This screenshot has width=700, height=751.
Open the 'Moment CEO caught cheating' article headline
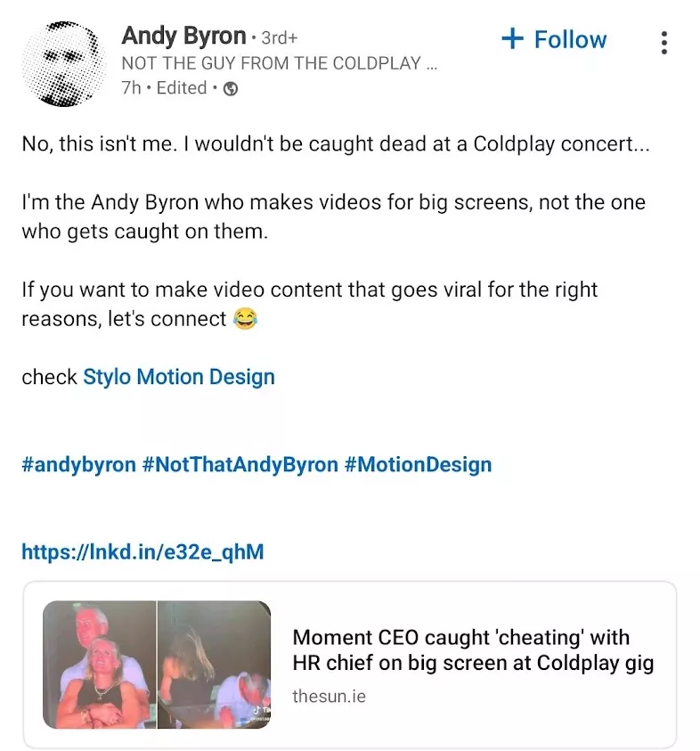click(x=473, y=650)
